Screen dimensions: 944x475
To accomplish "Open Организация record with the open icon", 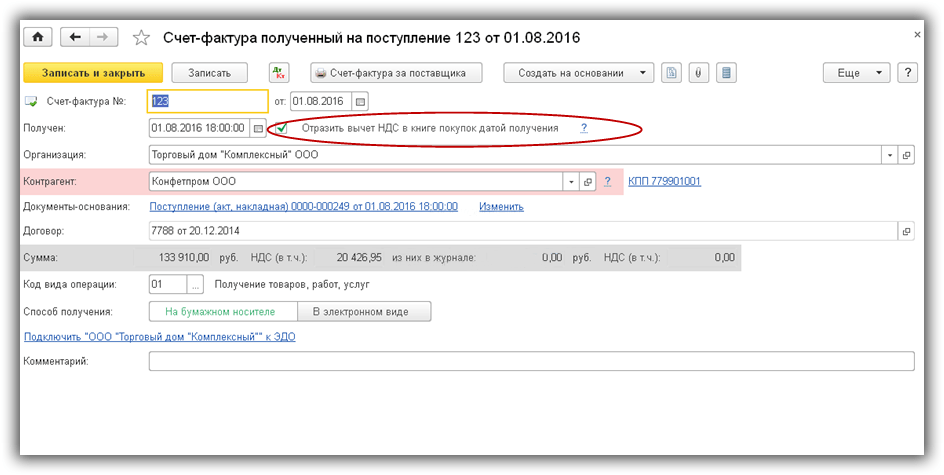I will point(906,155).
